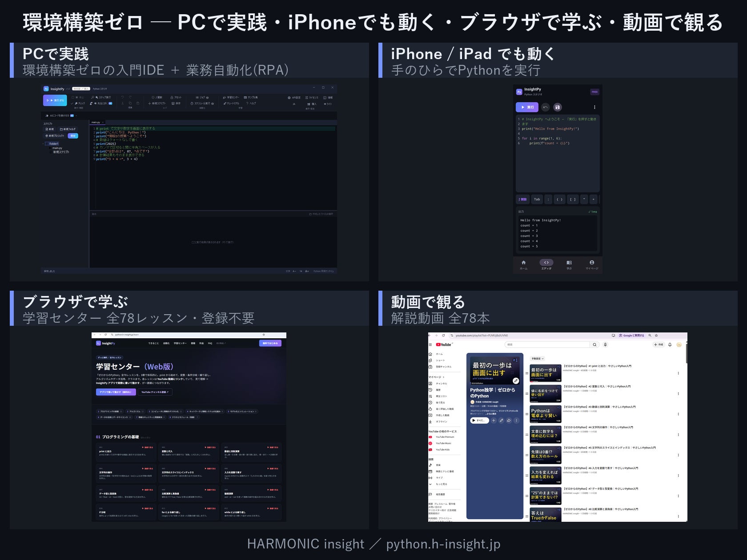747x560 pixels.
Task: Click New Script (新規スクリプト) in the PC IDE ribbon
Action: (157, 104)
